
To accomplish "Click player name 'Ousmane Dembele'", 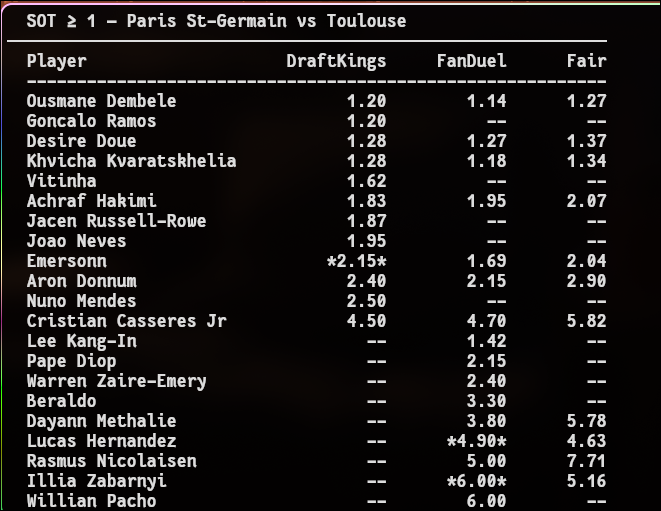I will (x=101, y=101).
